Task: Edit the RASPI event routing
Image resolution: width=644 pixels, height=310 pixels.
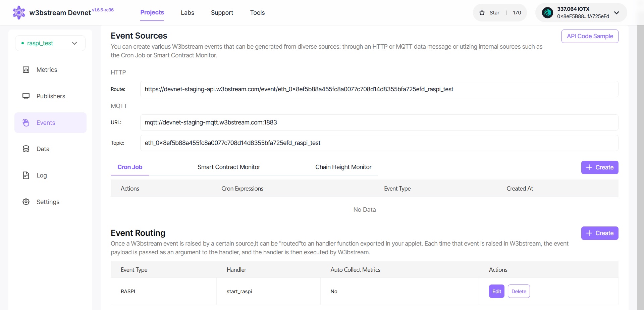Action: 497,291
